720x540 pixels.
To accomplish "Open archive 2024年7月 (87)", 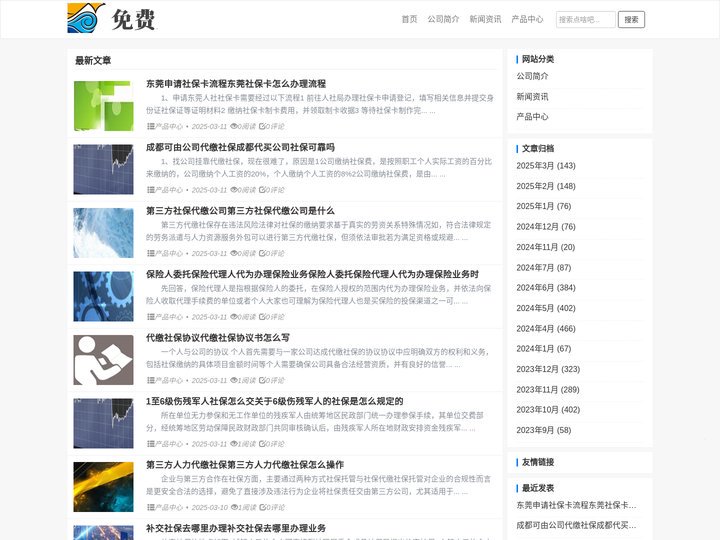I will pyautogui.click(x=544, y=267).
